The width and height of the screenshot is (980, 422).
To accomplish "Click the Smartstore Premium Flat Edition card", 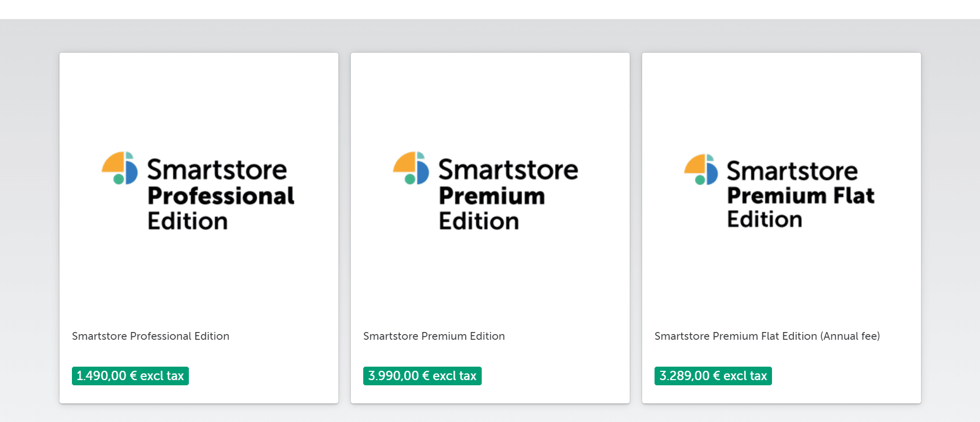I will pos(781,228).
